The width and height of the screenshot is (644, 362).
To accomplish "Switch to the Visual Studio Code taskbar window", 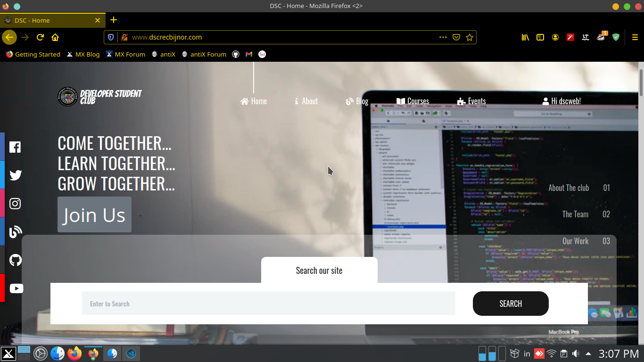I will 131,354.
